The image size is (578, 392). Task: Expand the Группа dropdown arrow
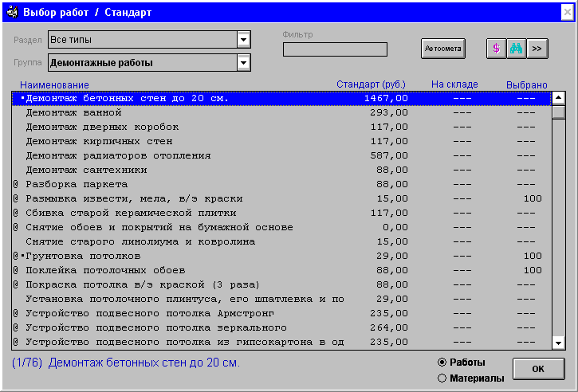coord(243,63)
